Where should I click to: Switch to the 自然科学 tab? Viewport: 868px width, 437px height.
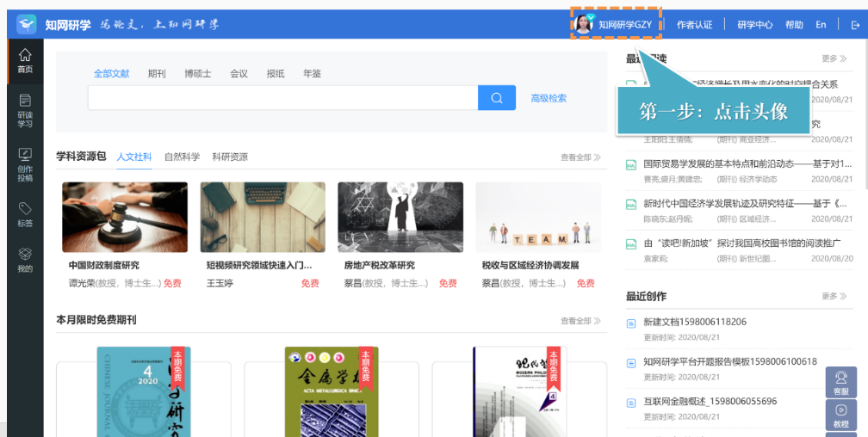pos(182,157)
